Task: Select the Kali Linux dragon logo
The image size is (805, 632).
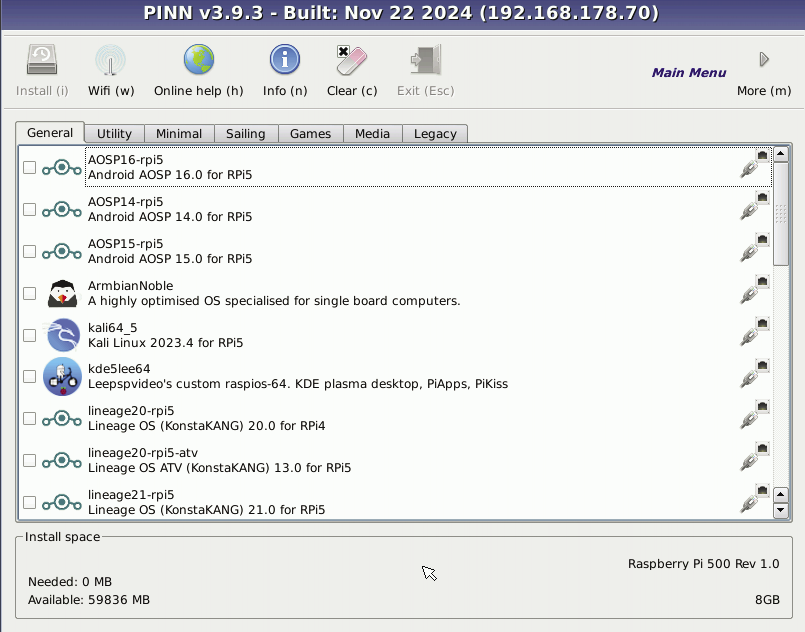Action: pyautogui.click(x=62, y=335)
